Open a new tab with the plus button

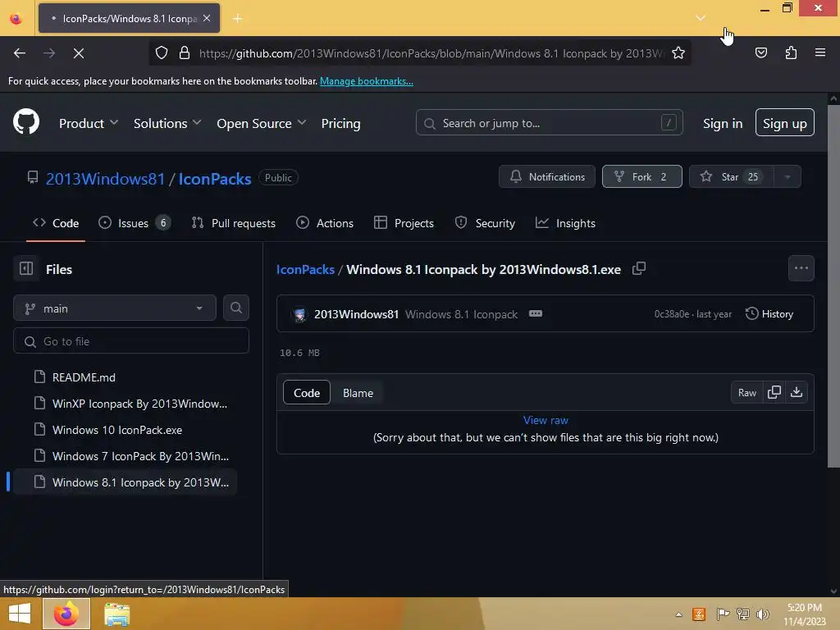tap(237, 19)
